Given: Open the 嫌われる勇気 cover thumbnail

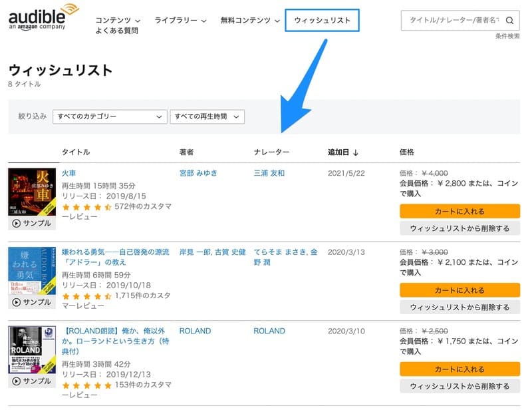Looking at the screenshot, I should [x=32, y=271].
